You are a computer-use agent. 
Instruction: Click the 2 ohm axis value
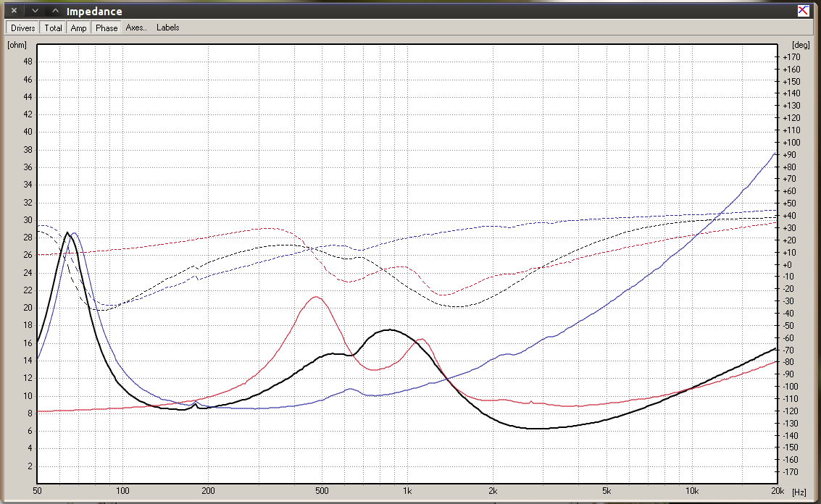[30, 466]
